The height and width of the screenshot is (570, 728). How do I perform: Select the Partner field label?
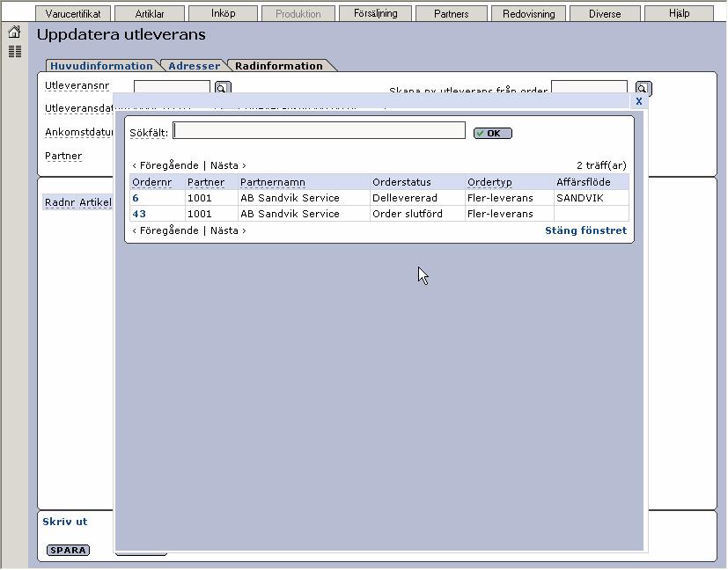click(63, 156)
